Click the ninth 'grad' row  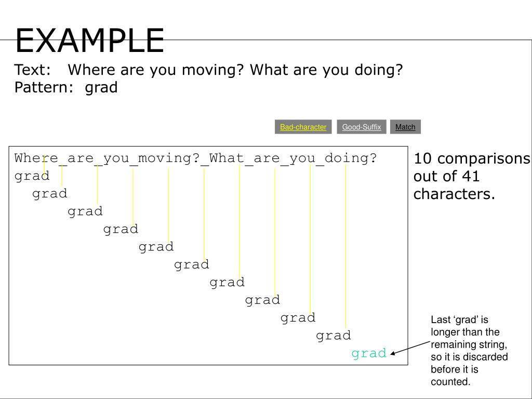point(298,318)
